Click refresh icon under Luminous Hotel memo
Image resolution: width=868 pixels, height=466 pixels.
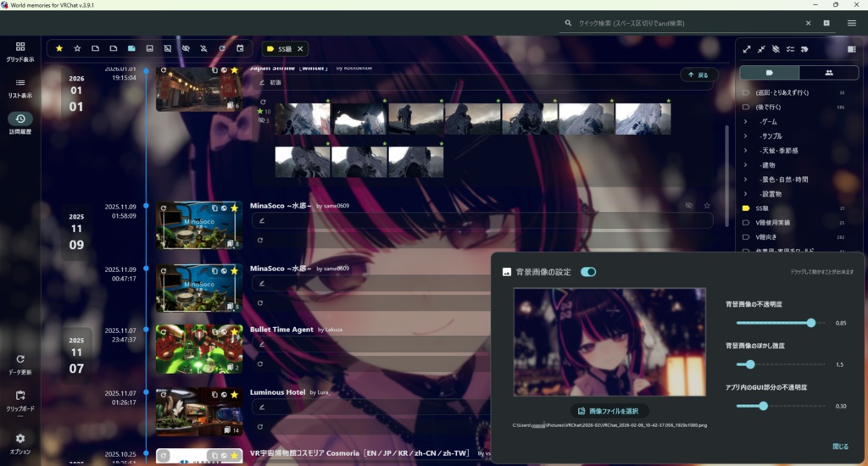[x=260, y=427]
